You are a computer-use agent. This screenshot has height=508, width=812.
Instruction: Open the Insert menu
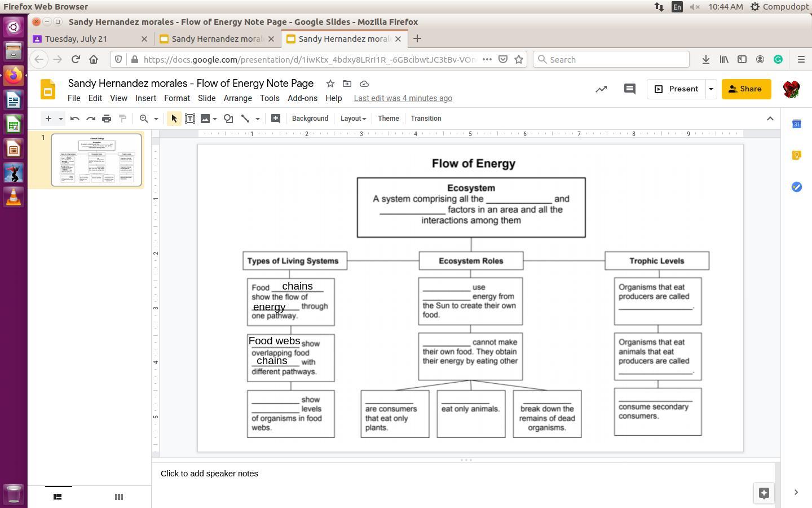[145, 98]
